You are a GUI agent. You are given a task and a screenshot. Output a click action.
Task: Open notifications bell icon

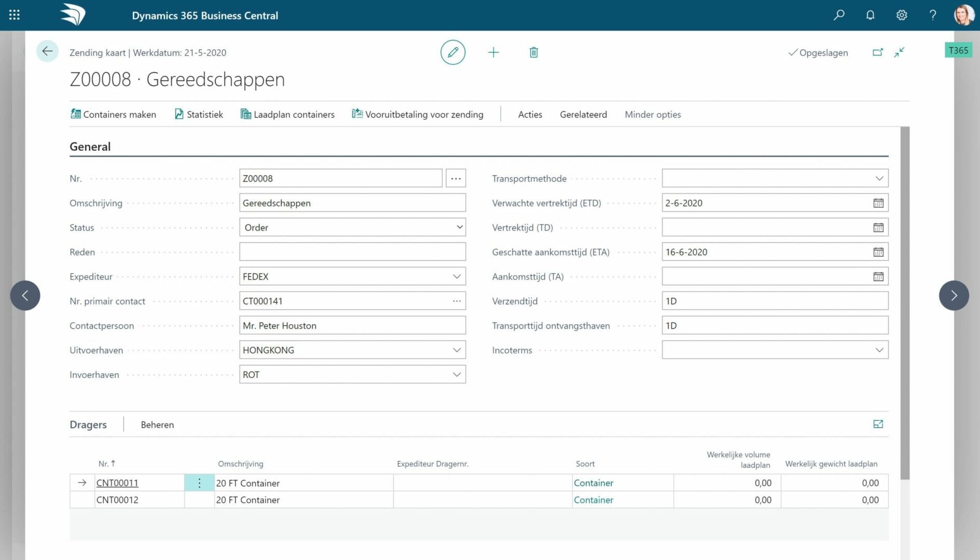click(x=870, y=15)
